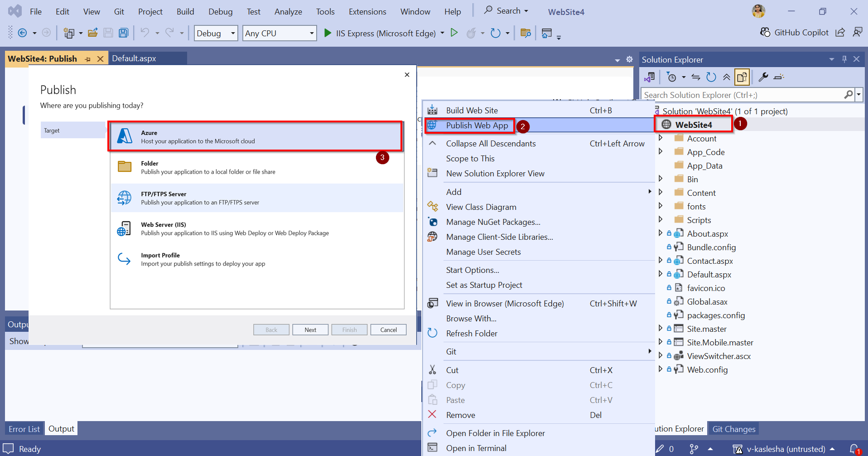Close the Publish dialog with X

(407, 75)
